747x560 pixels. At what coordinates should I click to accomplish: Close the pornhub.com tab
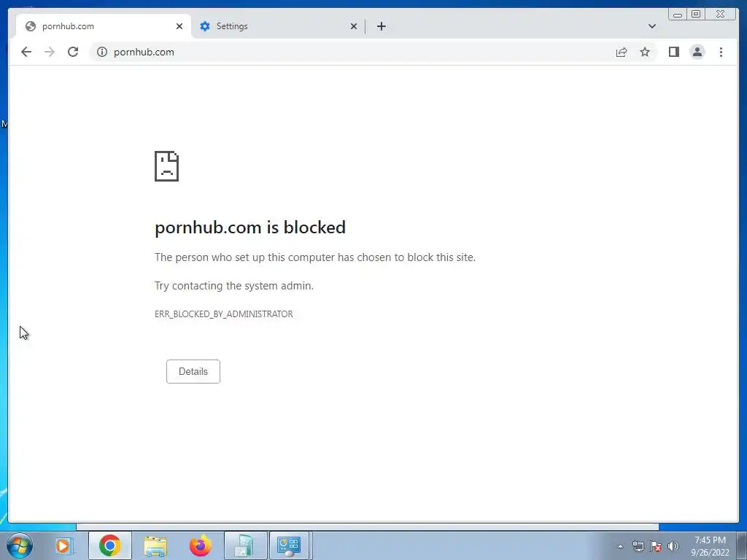tap(179, 26)
